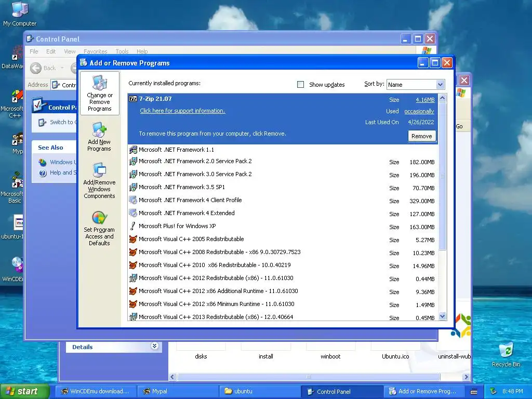The image size is (532, 399).
Task: Select Microsoft .NET Framework 1.1 entry
Action: click(283, 150)
